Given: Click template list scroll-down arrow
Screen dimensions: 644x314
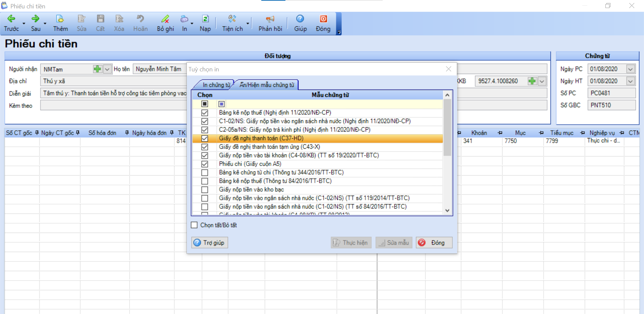Looking at the screenshot, I should pyautogui.click(x=447, y=210).
